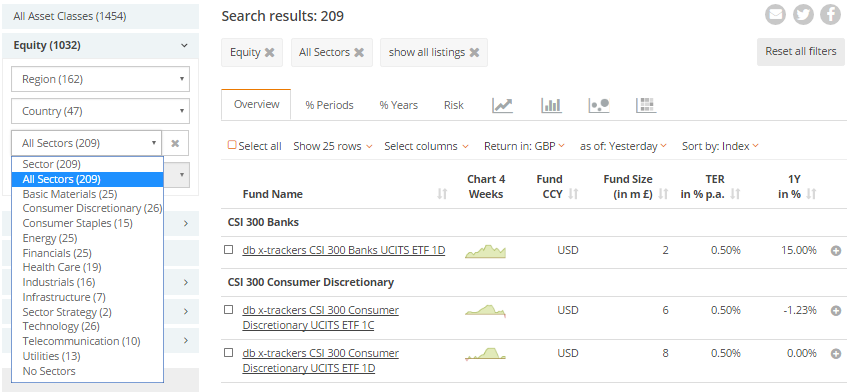The width and height of the screenshot is (847, 392).
Task: Share results via email icon
Action: pos(775,15)
